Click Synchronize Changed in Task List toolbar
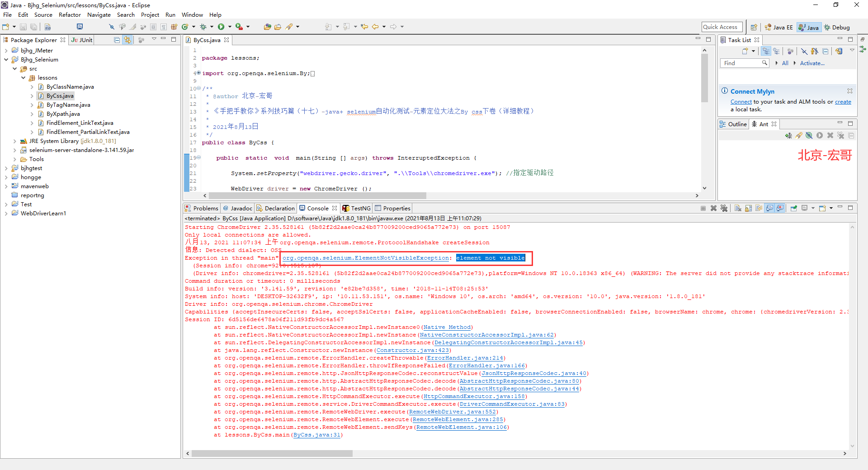The height and width of the screenshot is (470, 868). pos(839,51)
